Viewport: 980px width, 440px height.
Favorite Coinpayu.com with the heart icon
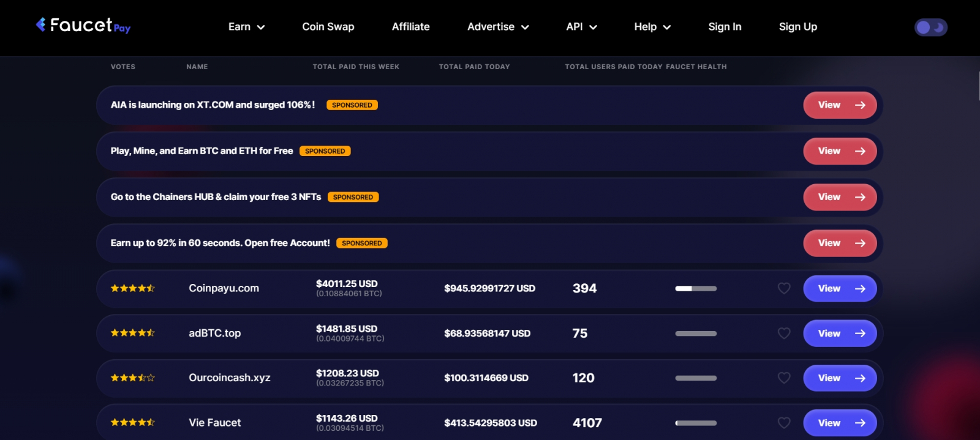tap(783, 288)
